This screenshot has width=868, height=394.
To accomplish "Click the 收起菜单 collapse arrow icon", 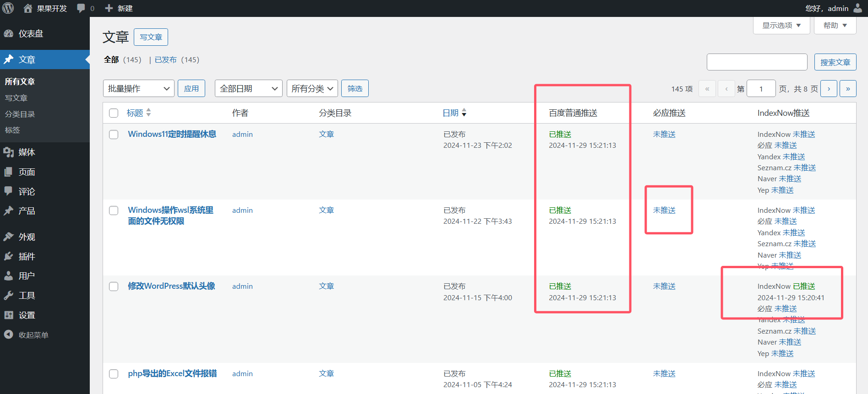I will coord(9,335).
